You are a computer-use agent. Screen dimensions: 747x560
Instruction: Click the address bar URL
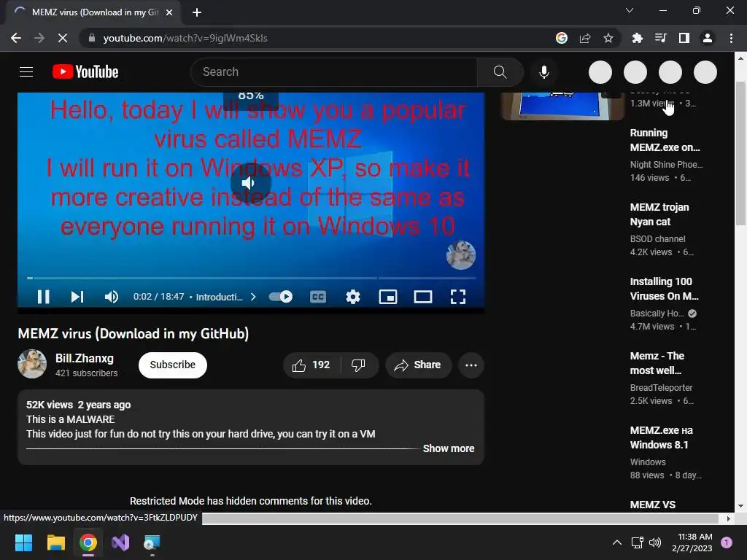click(185, 38)
